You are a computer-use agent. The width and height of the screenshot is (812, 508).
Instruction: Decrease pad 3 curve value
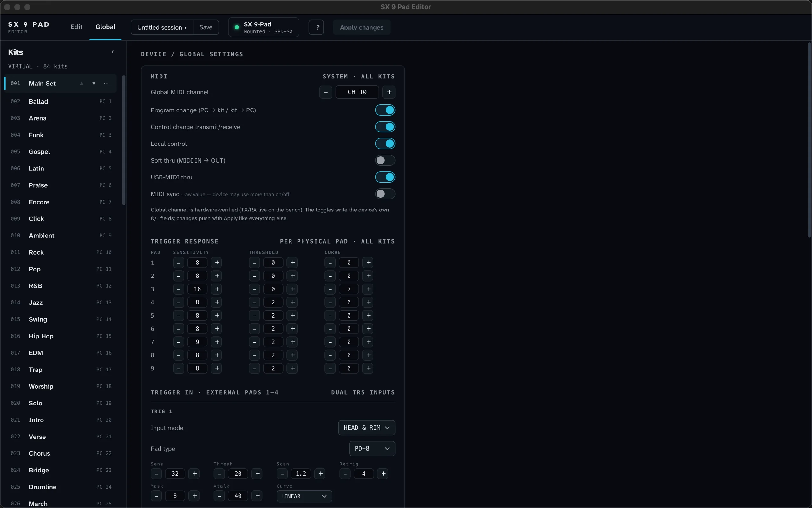pyautogui.click(x=330, y=289)
